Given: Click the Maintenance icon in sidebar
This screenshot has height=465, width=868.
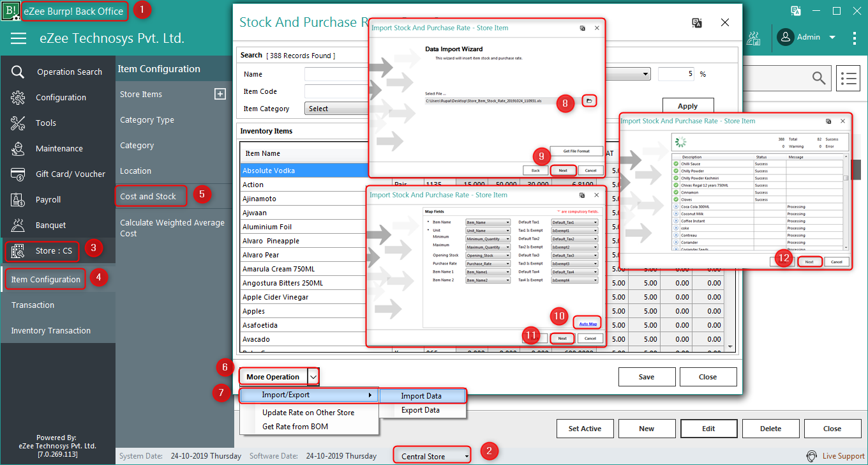Looking at the screenshot, I should pyautogui.click(x=18, y=148).
